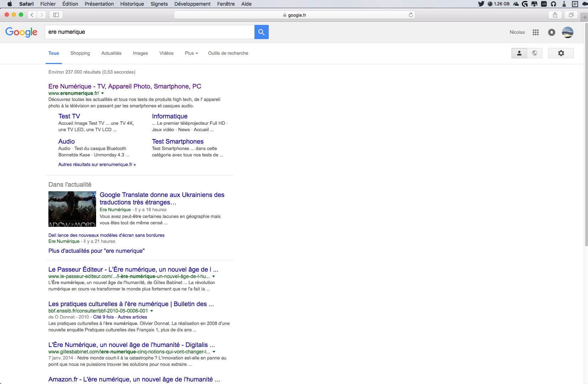This screenshot has width=588, height=384.
Task: Go back with Safari back arrow
Action: click(32, 15)
